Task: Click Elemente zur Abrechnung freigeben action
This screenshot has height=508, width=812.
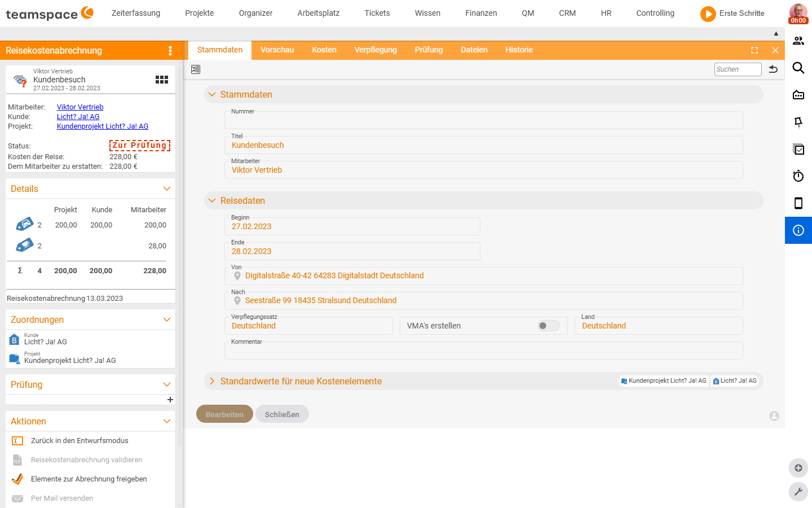Action: point(89,479)
